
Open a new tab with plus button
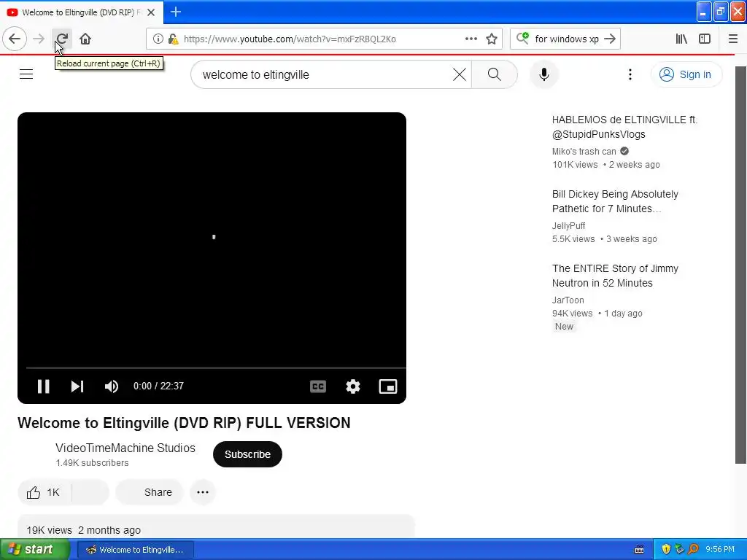pyautogui.click(x=176, y=12)
